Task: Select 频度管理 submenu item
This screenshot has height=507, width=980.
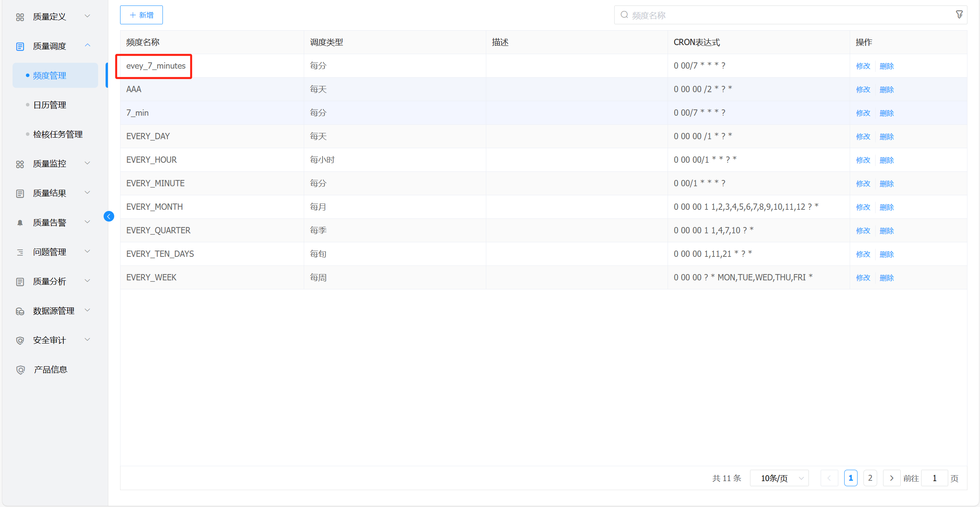Action: (50, 76)
